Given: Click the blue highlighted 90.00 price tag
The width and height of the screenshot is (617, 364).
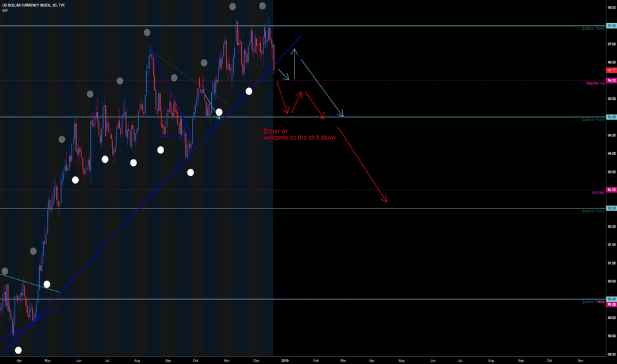Looking at the screenshot, I should pyautogui.click(x=612, y=299).
